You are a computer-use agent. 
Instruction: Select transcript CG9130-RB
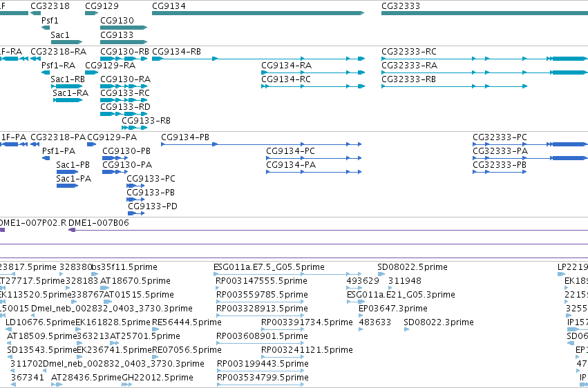click(124, 59)
